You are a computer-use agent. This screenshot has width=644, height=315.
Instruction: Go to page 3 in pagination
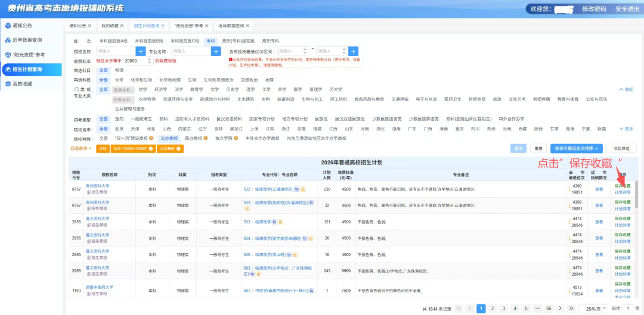pyautogui.click(x=503, y=308)
